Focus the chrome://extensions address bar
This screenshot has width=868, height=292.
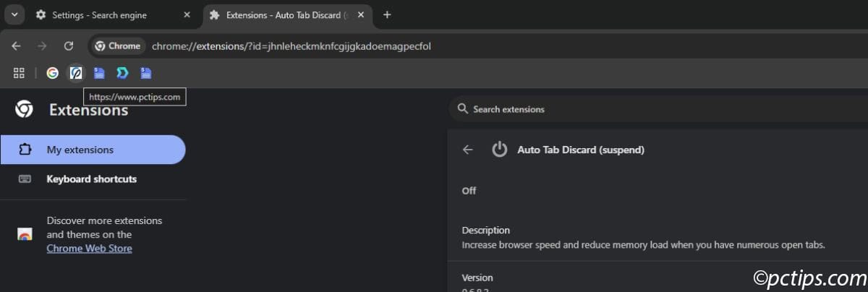click(x=292, y=46)
